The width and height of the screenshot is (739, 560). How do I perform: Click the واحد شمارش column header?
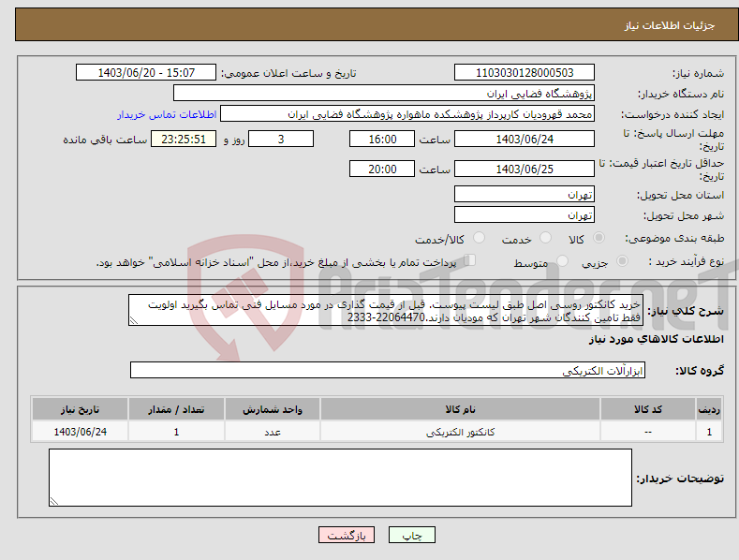[273, 409]
